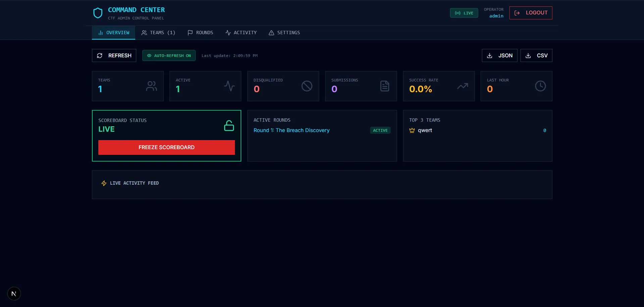Click the Active card pulse icon

(229, 86)
